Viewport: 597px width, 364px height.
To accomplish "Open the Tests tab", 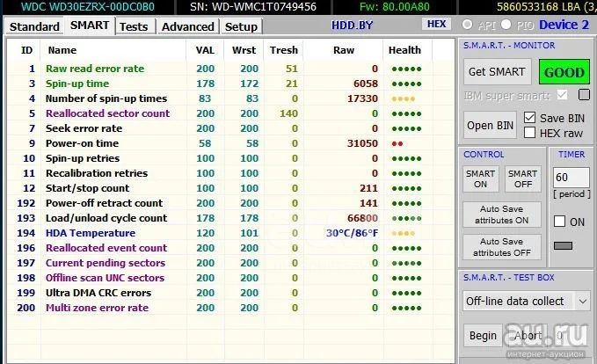I will [x=134, y=26].
